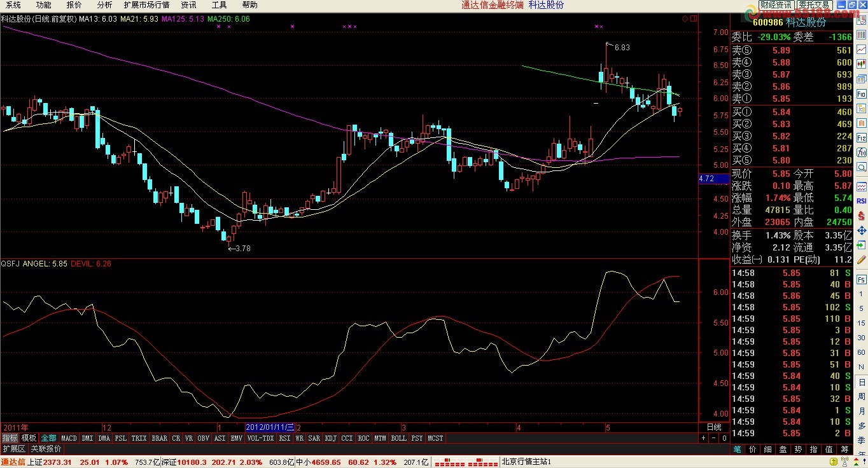Click the f(x) formula sidebar icon
The height and width of the screenshot is (468, 868).
coord(862,153)
